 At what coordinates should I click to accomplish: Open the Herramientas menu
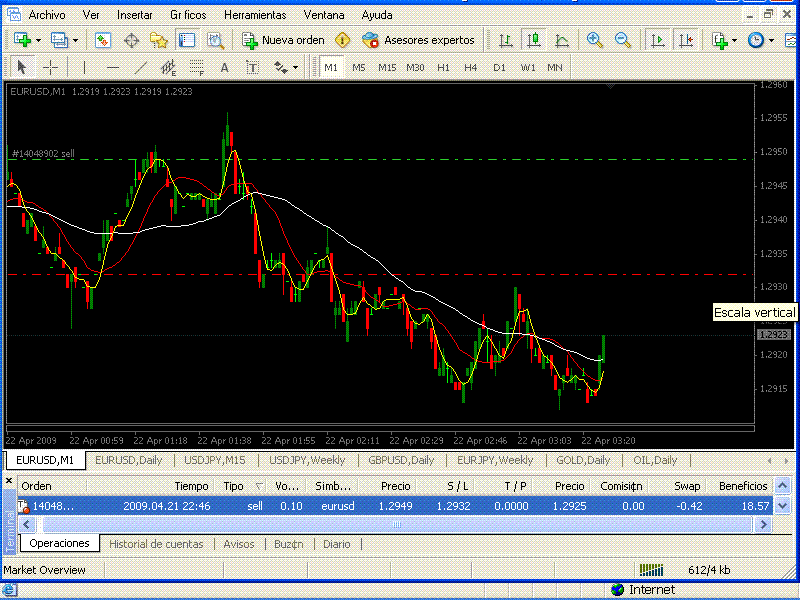(x=254, y=15)
